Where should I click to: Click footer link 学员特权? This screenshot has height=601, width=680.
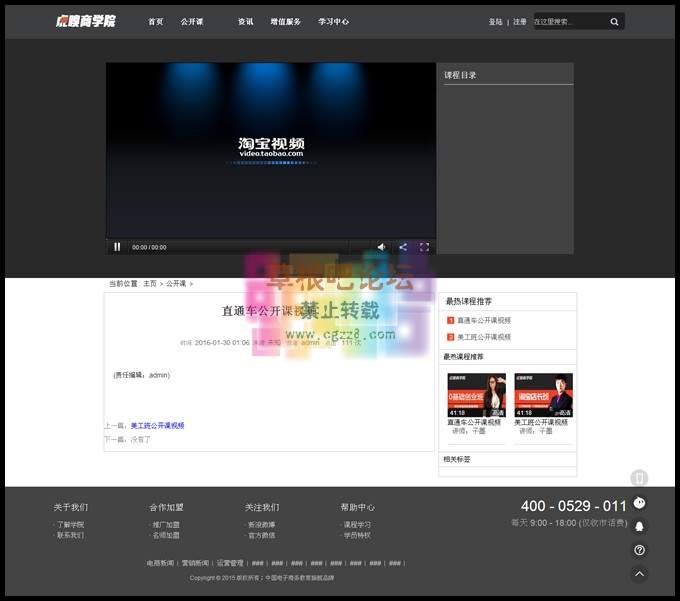(x=357, y=535)
